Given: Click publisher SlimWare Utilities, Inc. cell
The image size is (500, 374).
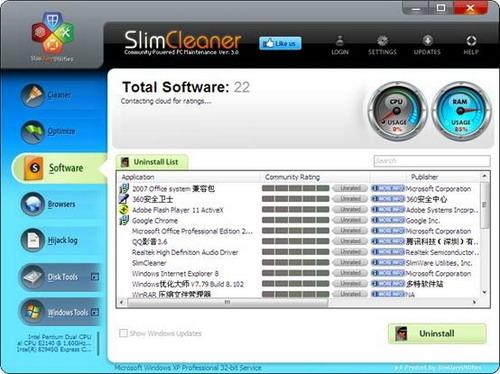Looking at the screenshot, I should click(x=439, y=263).
